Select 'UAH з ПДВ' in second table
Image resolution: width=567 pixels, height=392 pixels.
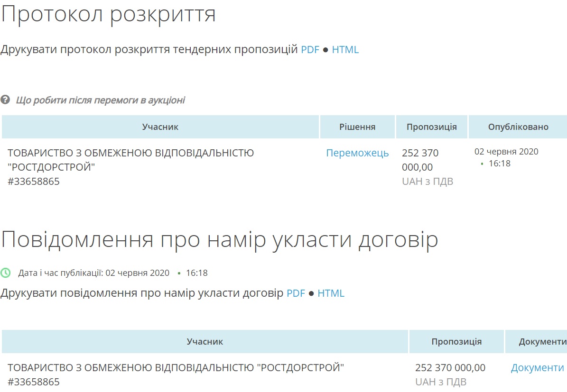(x=441, y=382)
